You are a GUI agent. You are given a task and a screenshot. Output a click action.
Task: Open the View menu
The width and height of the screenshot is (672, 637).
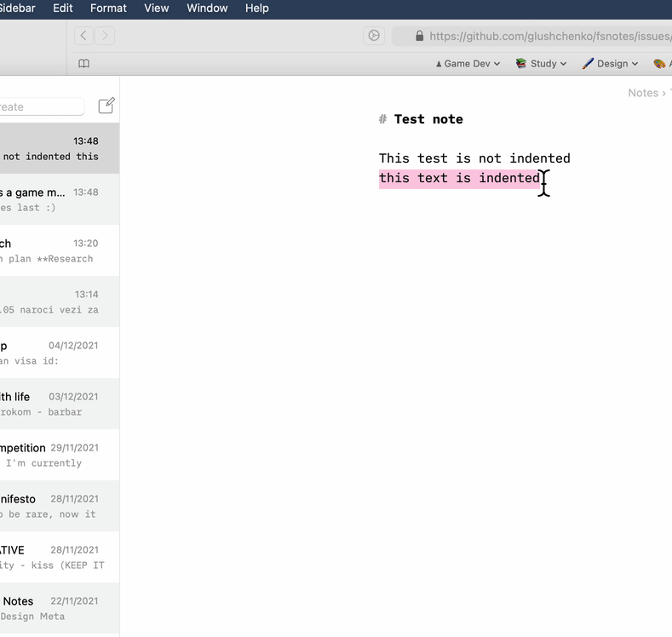click(157, 9)
